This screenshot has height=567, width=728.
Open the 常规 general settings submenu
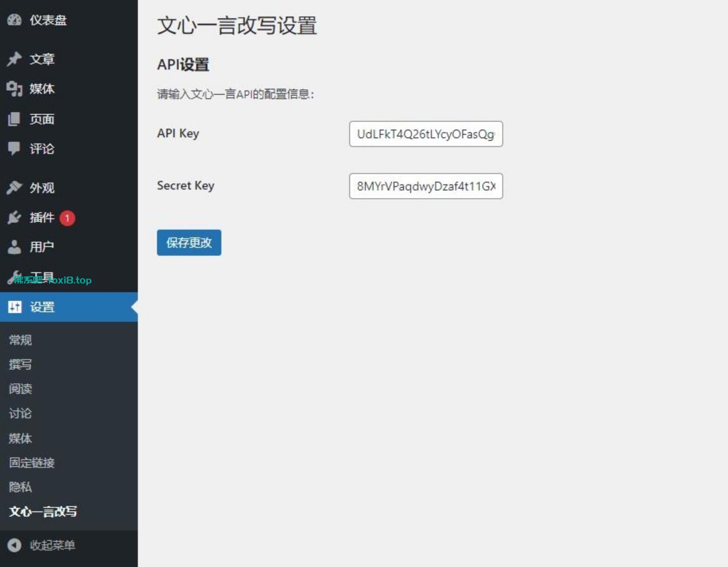coord(20,340)
